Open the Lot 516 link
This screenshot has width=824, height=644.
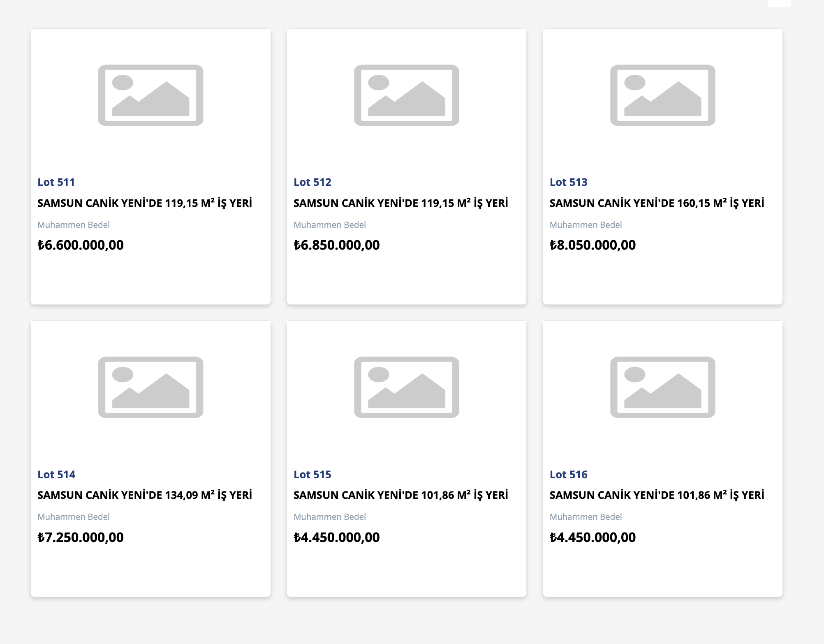point(568,475)
